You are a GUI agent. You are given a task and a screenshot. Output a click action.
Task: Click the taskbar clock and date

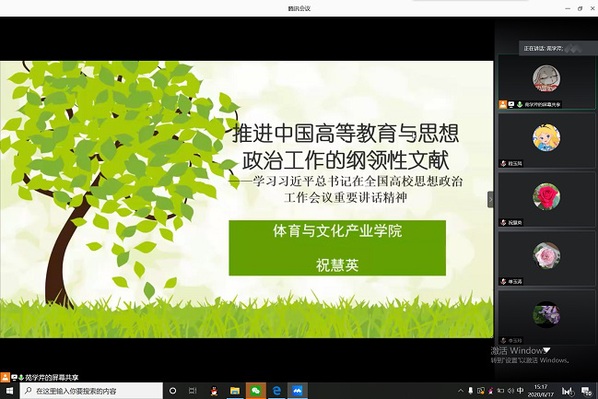(541, 391)
